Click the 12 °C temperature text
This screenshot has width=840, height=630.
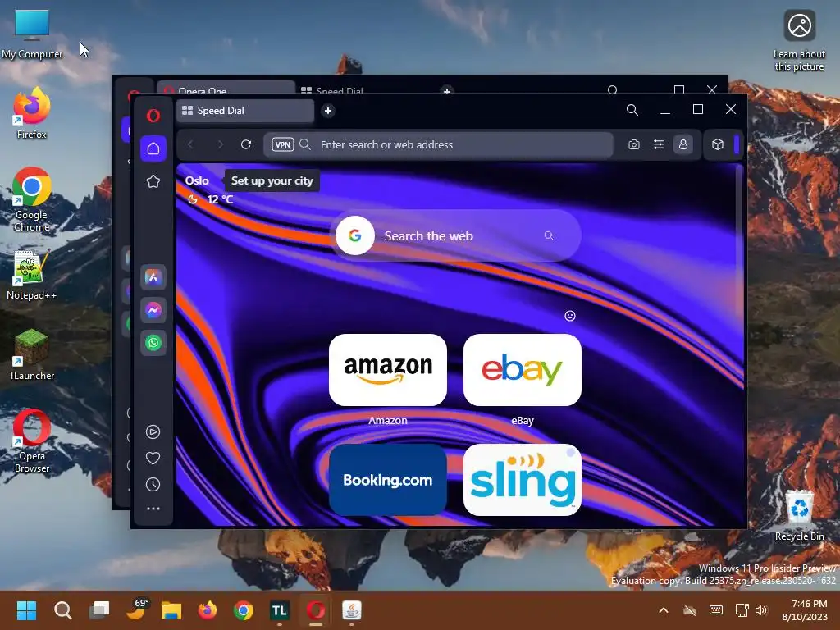coord(220,199)
